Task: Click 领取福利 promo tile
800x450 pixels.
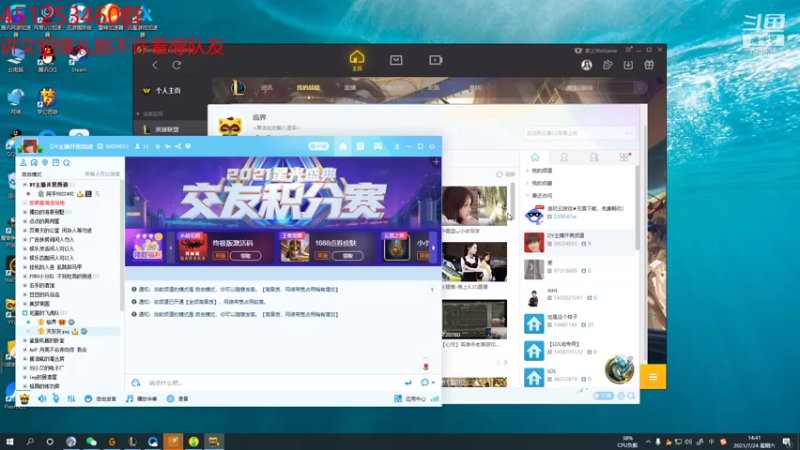Action: 147,246
